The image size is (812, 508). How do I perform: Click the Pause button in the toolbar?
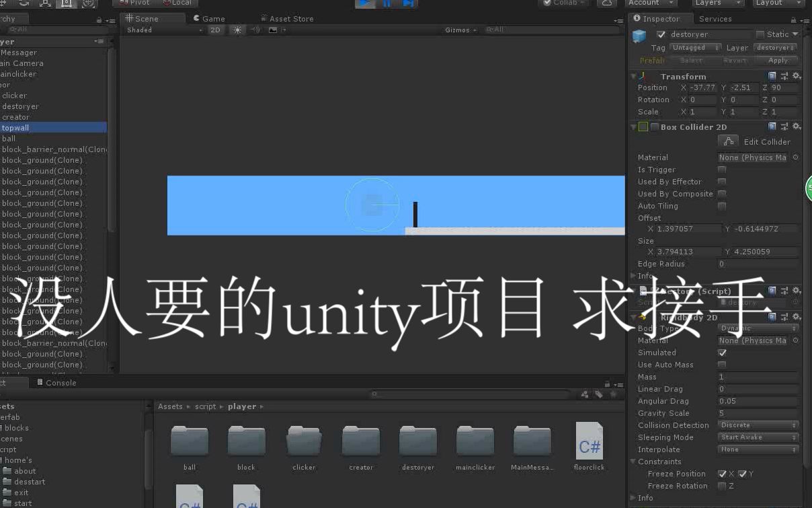point(387,3)
